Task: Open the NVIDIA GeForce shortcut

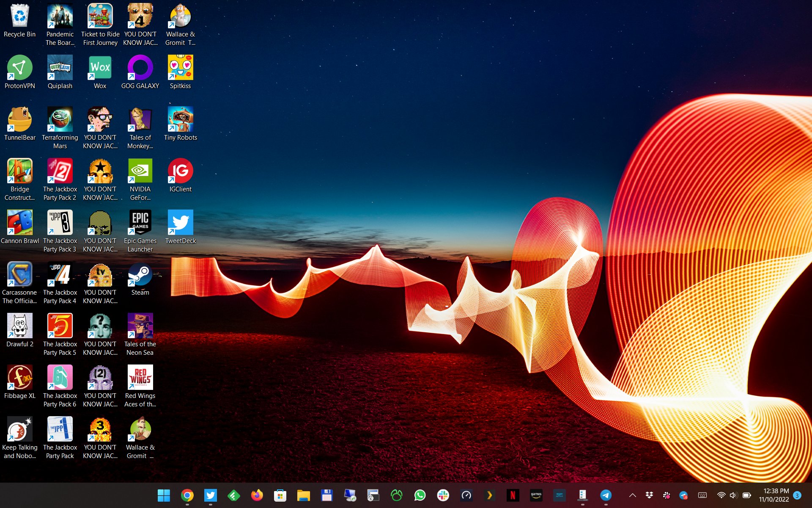Action: pyautogui.click(x=140, y=171)
